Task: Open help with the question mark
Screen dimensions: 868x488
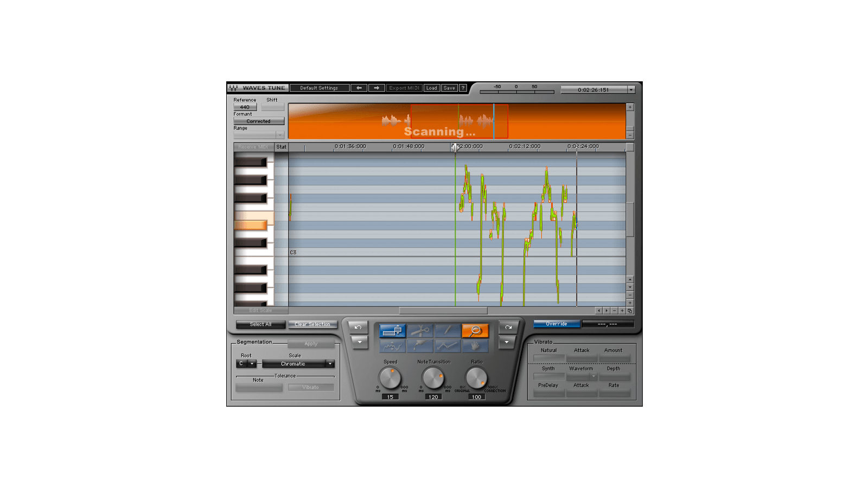Action: [x=463, y=88]
